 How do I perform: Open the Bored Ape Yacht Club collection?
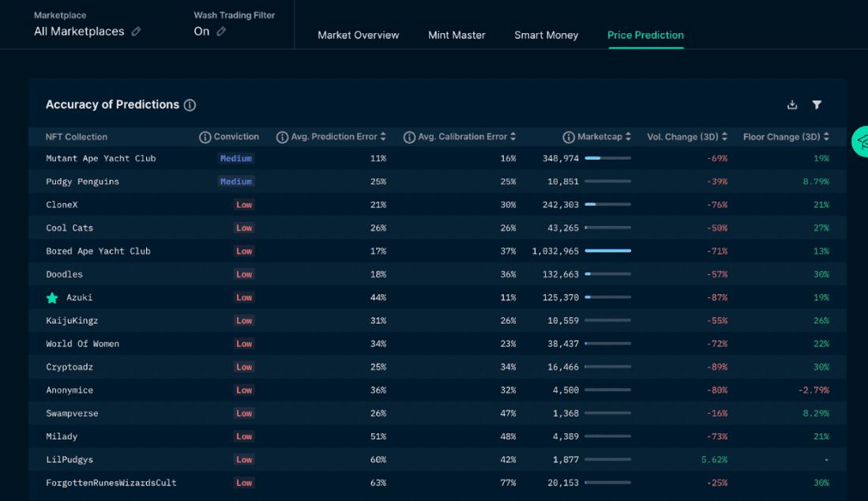[98, 251]
